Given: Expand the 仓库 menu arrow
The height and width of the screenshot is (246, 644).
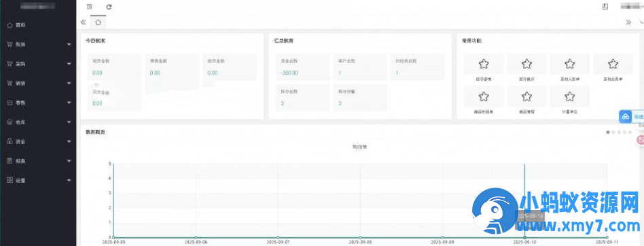Looking at the screenshot, I should click(x=69, y=122).
